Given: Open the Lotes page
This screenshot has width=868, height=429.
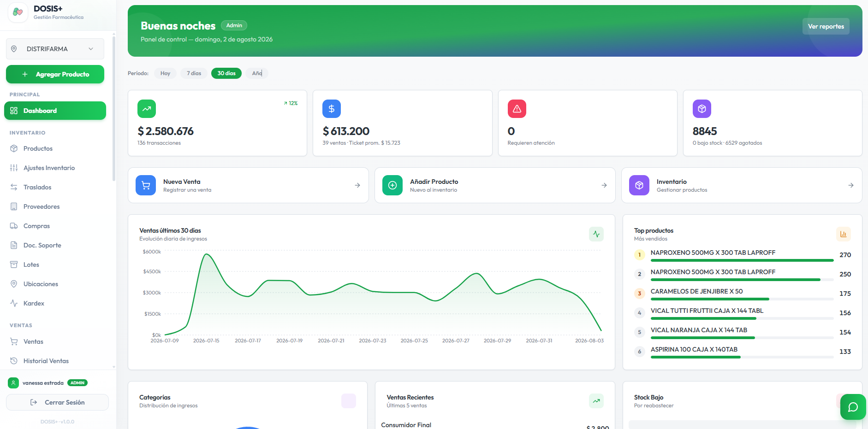Looking at the screenshot, I should (55, 264).
